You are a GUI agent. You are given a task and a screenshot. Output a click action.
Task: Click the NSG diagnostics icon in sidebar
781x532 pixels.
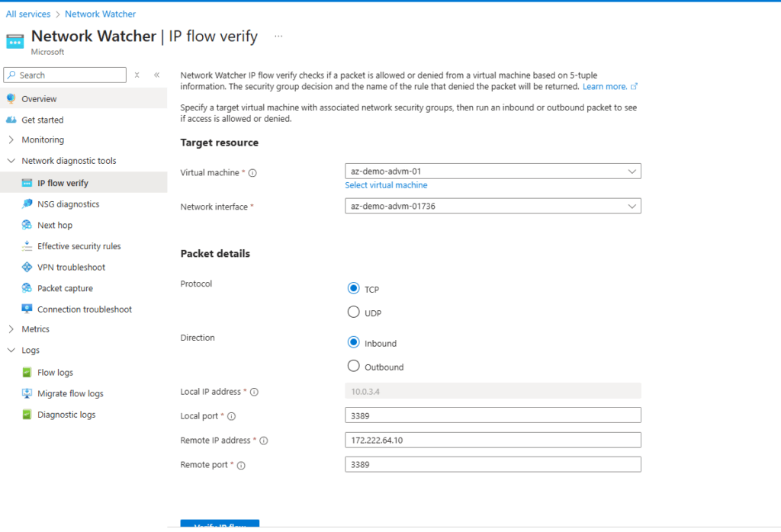(27, 204)
